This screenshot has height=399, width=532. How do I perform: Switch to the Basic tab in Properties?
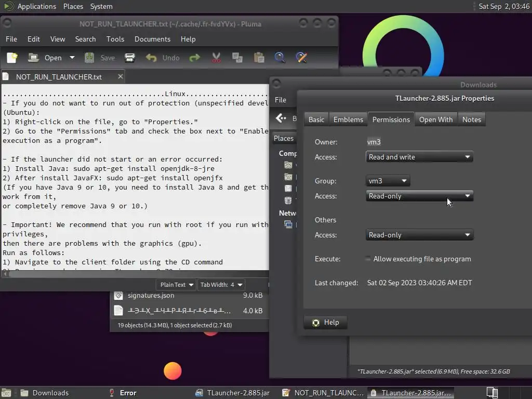(316, 119)
